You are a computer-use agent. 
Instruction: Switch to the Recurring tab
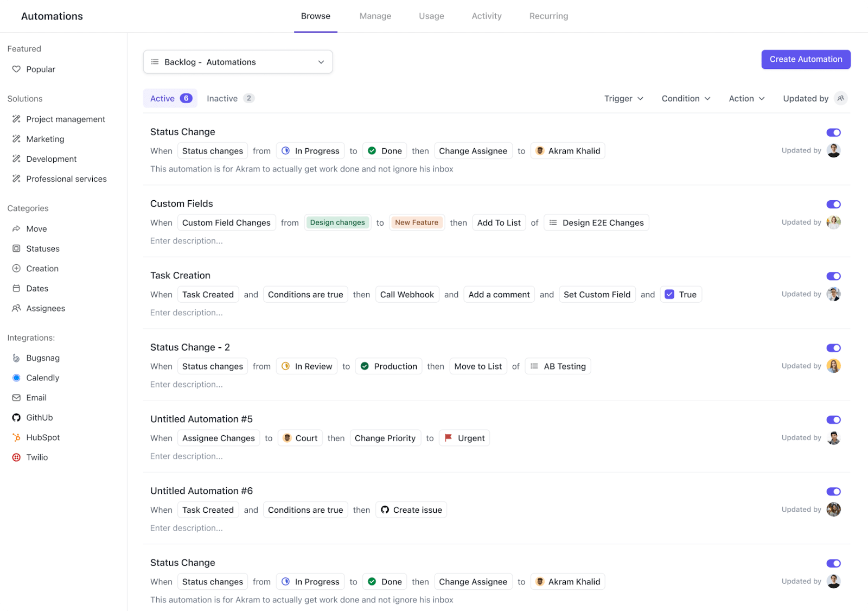(x=548, y=16)
